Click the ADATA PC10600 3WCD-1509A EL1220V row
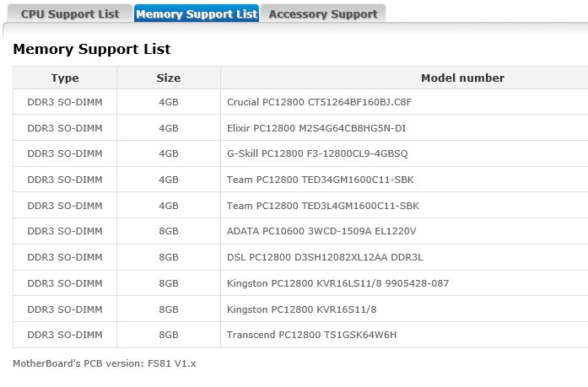 point(321,231)
